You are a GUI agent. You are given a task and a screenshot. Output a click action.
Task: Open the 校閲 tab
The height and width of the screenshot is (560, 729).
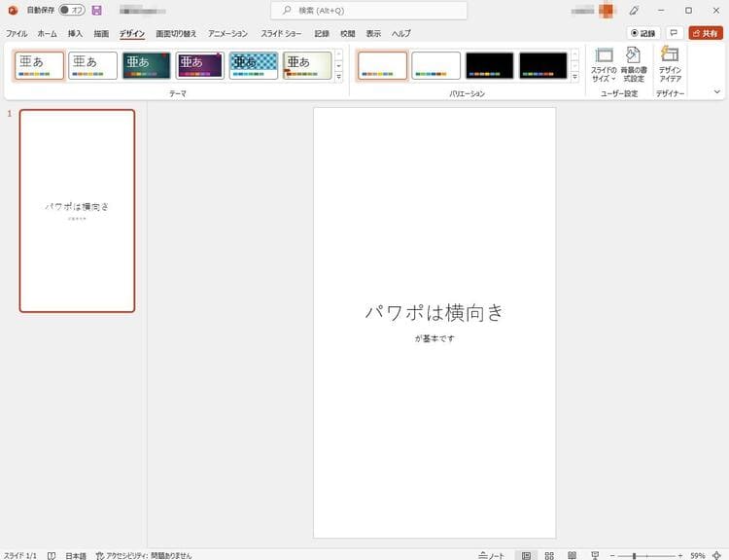[x=347, y=33]
